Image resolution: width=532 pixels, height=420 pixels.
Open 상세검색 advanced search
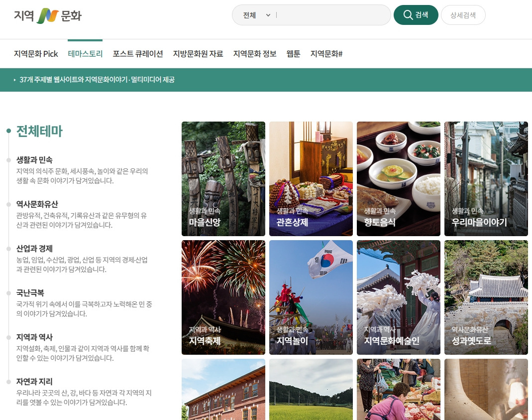[463, 15]
